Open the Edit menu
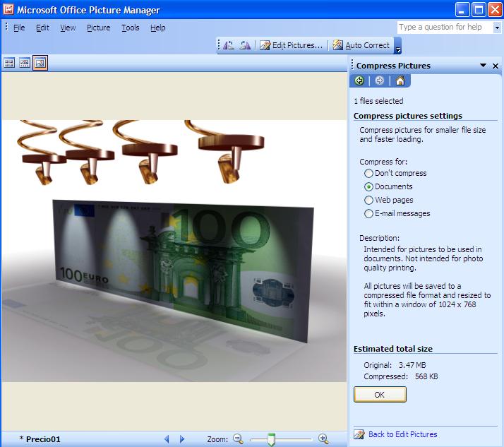The width and height of the screenshot is (504, 447). coord(42,28)
